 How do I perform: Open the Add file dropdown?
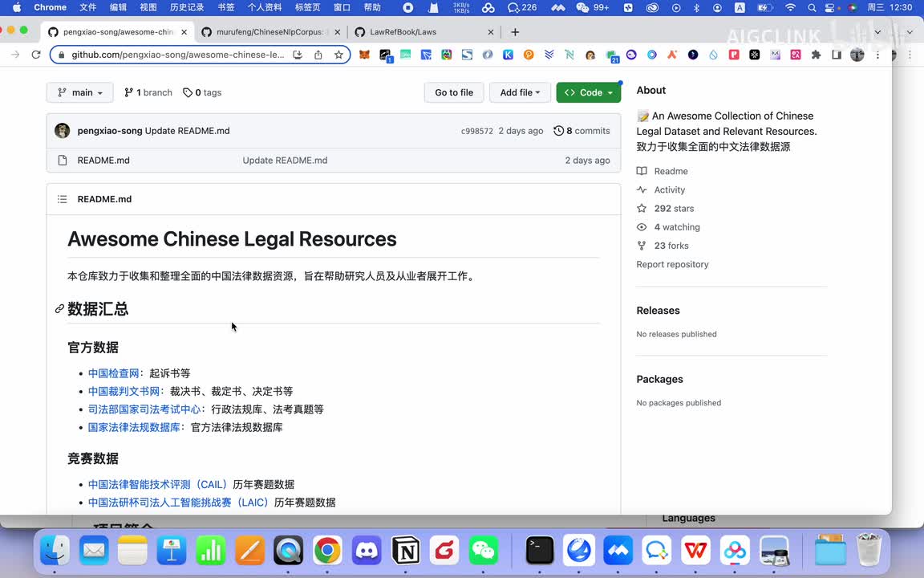(520, 92)
